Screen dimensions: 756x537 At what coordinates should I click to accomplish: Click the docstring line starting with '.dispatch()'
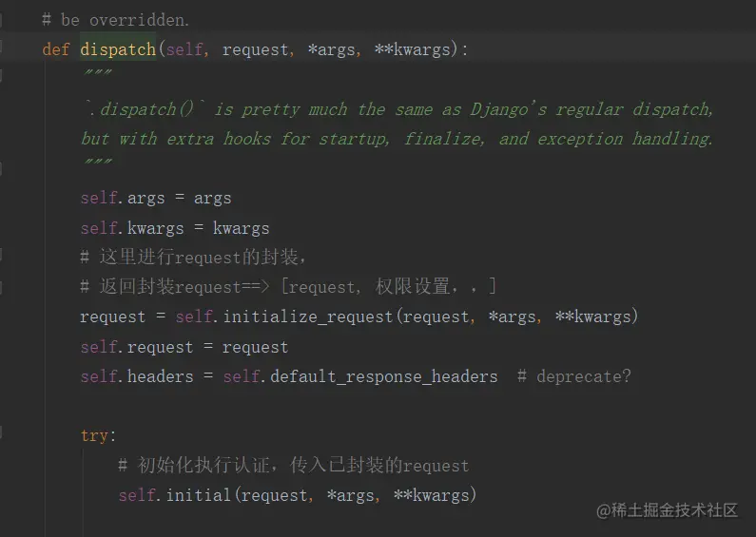click(399, 109)
